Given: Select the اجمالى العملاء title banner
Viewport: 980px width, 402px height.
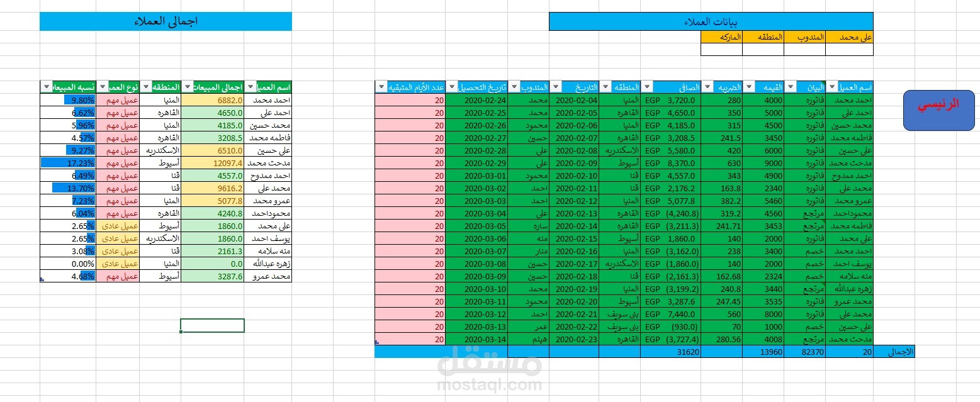Looking at the screenshot, I should pos(166,21).
